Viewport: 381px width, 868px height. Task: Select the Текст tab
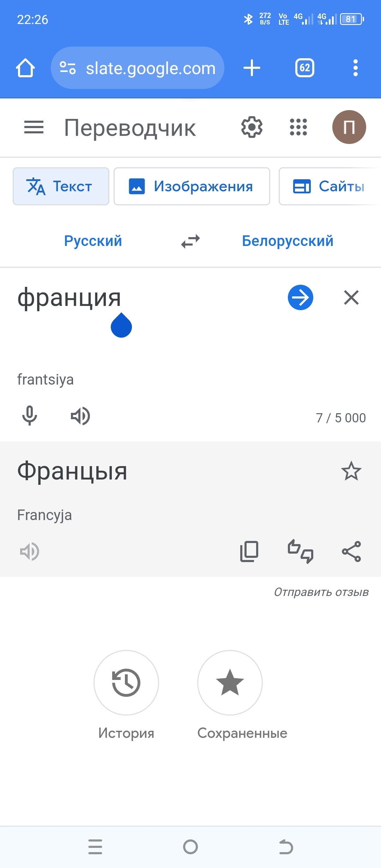tap(61, 186)
